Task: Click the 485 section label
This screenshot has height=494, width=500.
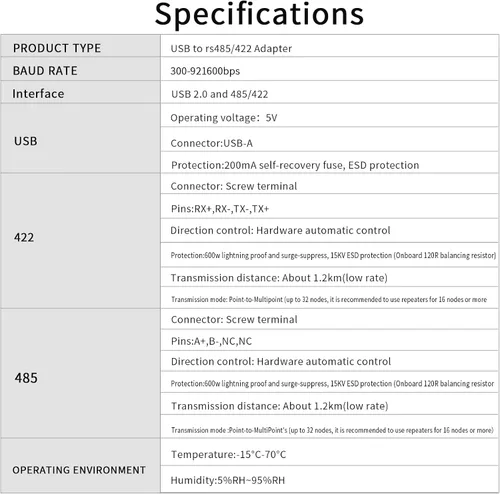Action: coord(26,378)
